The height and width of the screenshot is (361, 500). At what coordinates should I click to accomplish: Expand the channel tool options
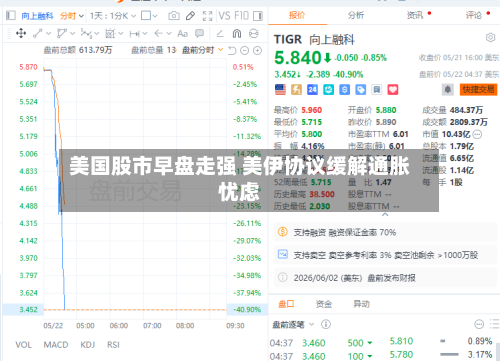click(x=73, y=33)
